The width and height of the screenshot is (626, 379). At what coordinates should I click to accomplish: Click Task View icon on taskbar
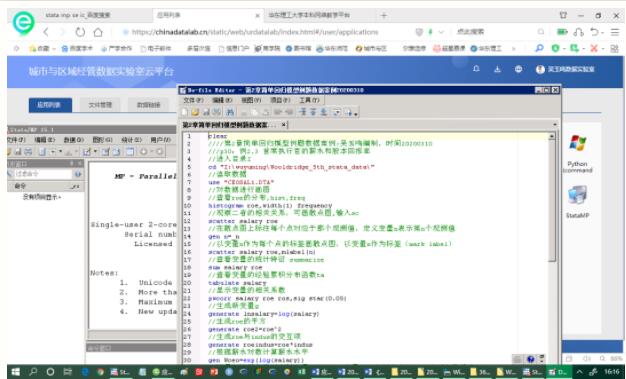[x=67, y=372]
